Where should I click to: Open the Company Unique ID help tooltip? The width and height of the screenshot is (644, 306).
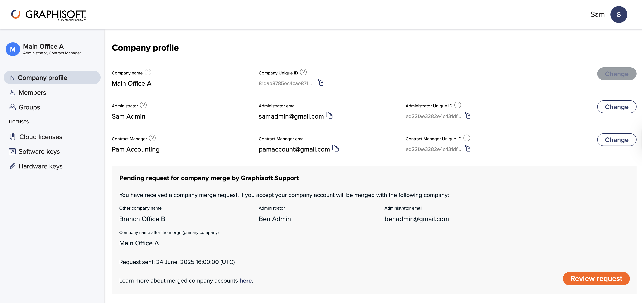point(304,72)
